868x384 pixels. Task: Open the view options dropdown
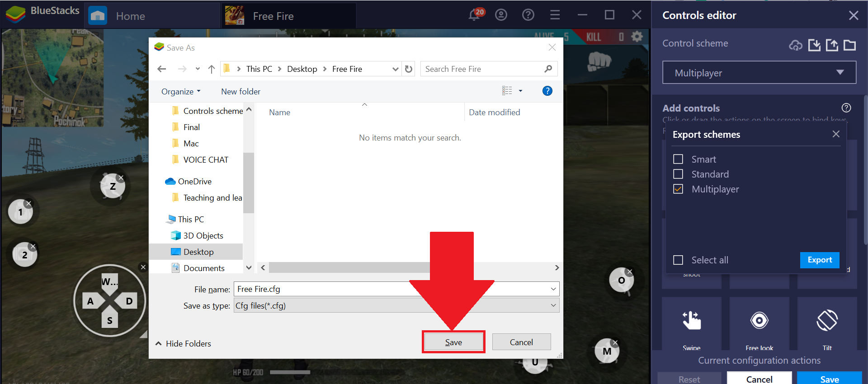(520, 91)
